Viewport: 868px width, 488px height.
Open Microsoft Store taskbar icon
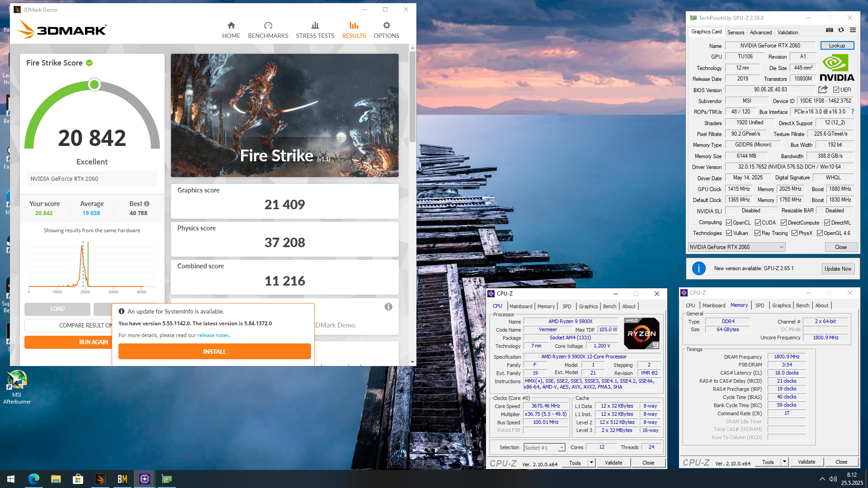pos(78,479)
